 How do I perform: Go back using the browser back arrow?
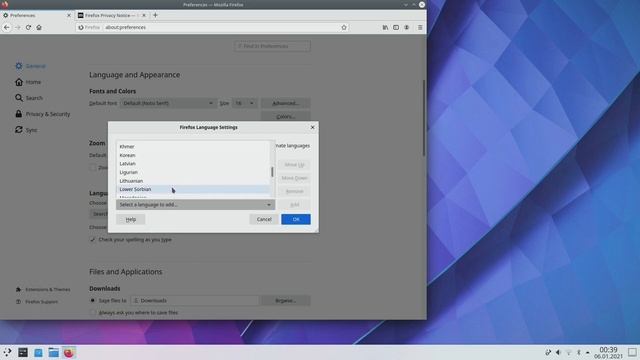point(7,27)
